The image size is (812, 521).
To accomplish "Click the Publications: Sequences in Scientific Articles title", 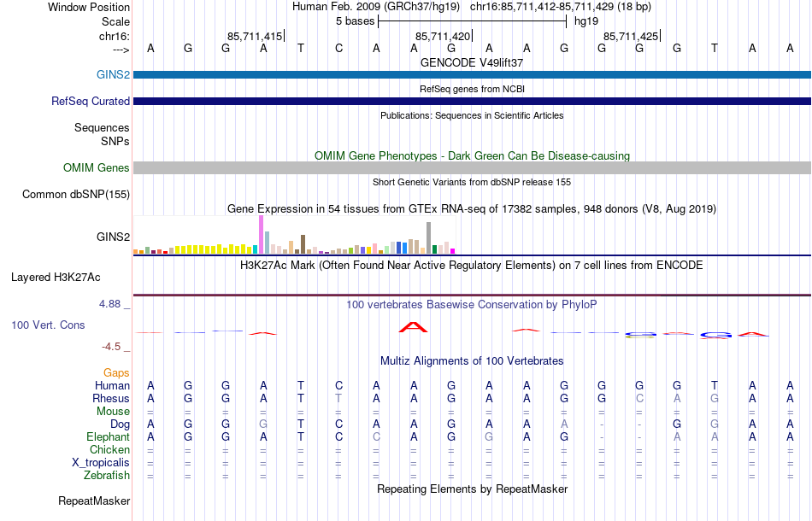I will (x=472, y=115).
